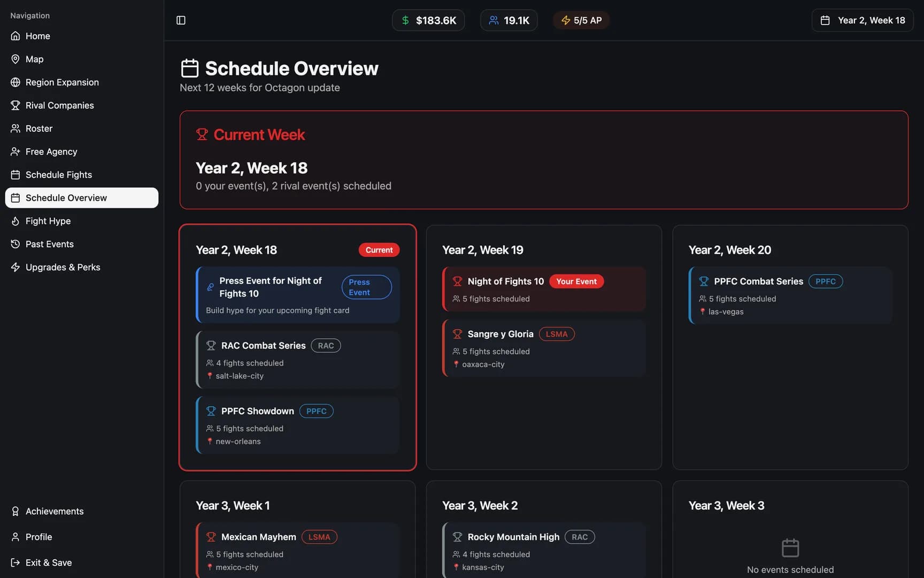
Task: Click the Fight Hype flame icon
Action: coord(16,221)
